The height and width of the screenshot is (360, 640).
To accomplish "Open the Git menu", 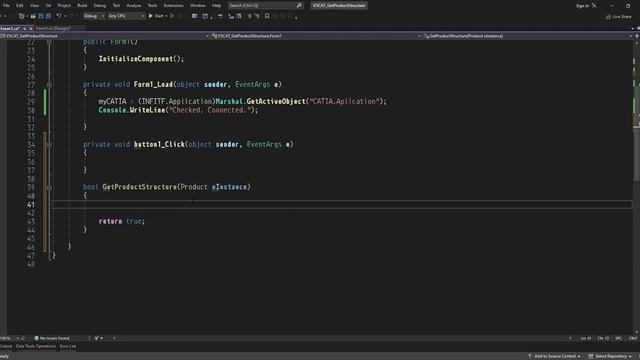I will [x=48, y=6].
